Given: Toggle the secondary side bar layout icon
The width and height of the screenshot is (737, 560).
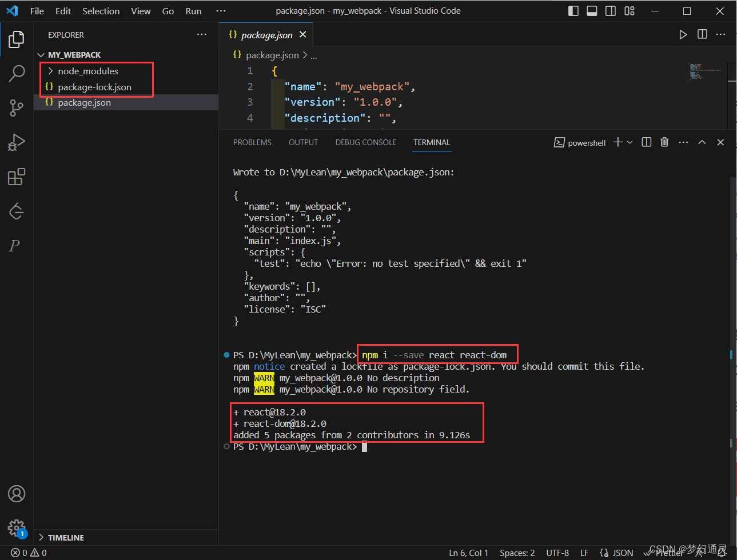Looking at the screenshot, I should [x=611, y=11].
